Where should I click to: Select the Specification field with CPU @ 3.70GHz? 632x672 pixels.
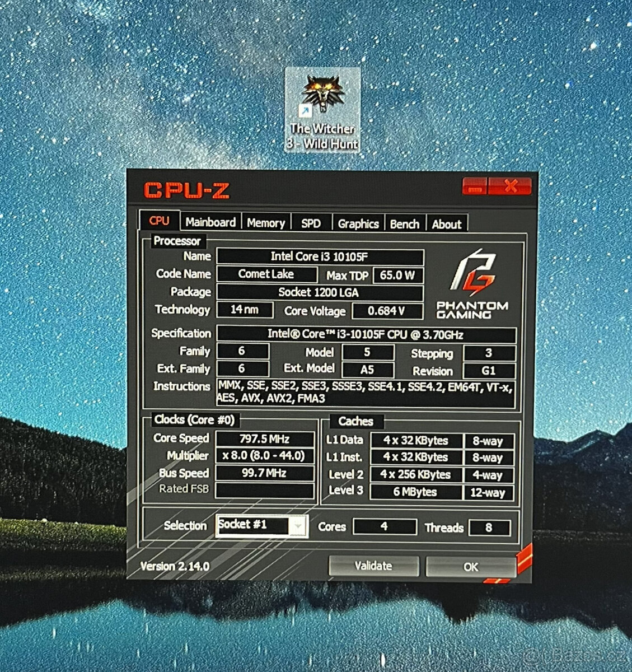click(x=367, y=333)
